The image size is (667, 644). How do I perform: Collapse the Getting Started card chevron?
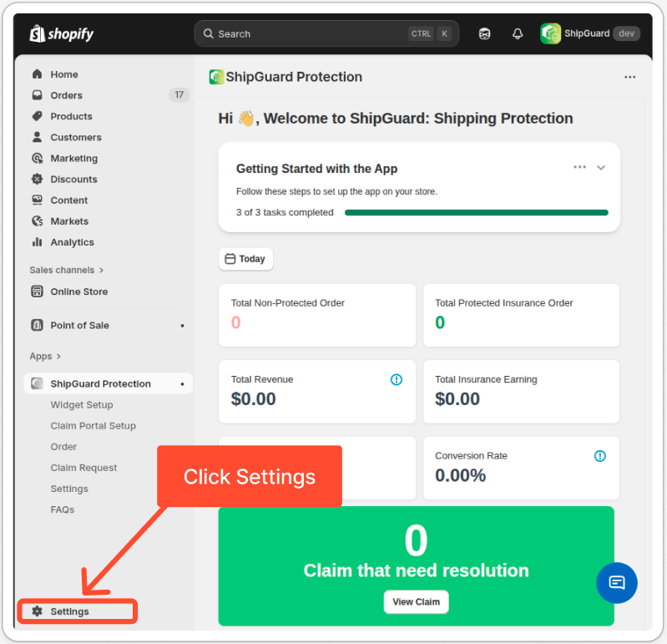[601, 167]
